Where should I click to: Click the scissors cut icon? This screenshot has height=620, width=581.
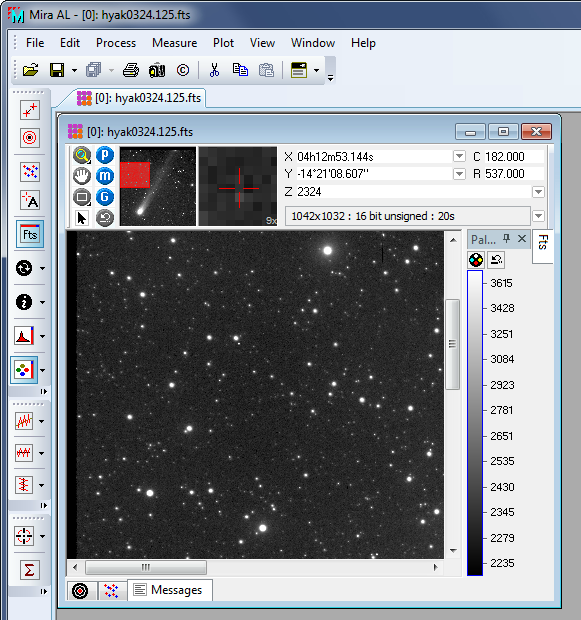click(214, 70)
